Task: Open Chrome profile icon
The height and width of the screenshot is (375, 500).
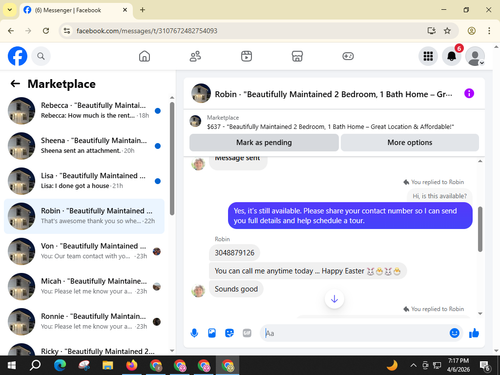Action: (471, 31)
